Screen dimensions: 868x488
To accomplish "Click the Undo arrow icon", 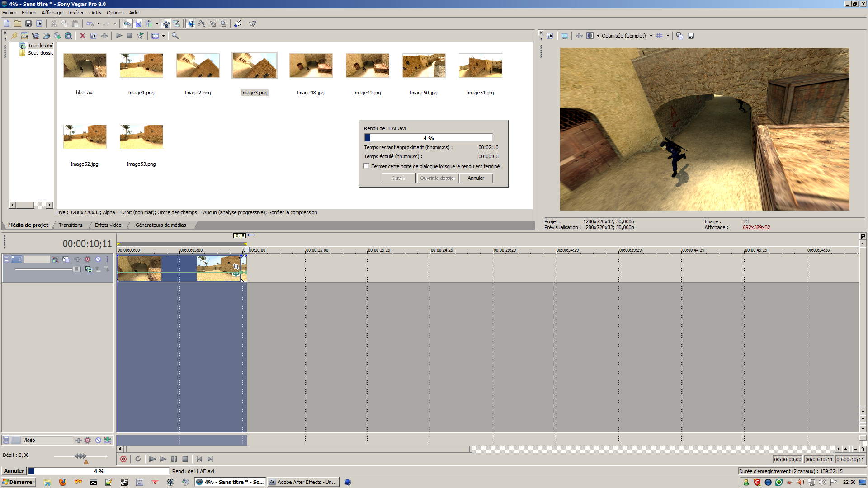I will [x=90, y=23].
